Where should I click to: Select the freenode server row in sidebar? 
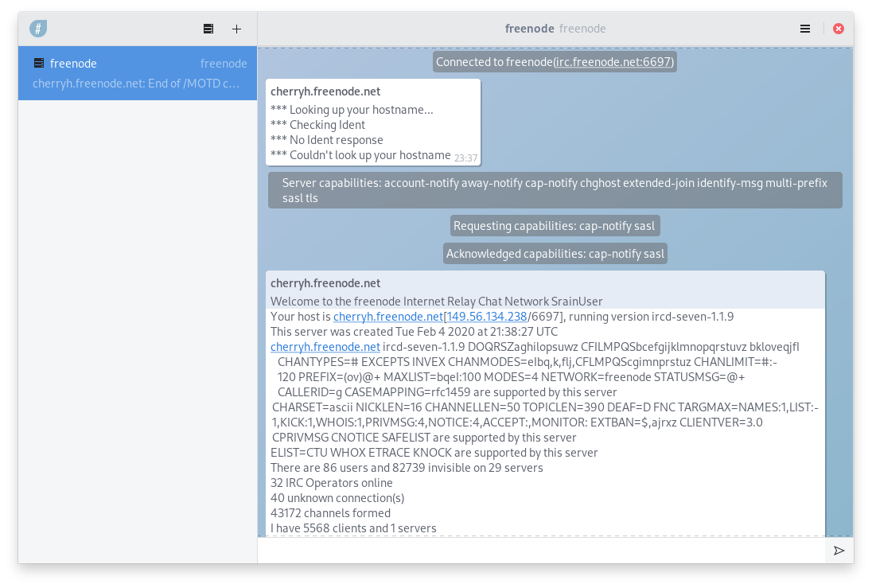pos(138,73)
